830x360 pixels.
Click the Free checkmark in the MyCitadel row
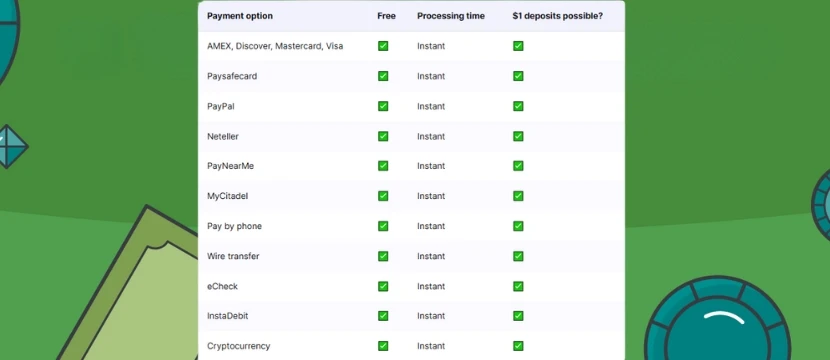[383, 196]
